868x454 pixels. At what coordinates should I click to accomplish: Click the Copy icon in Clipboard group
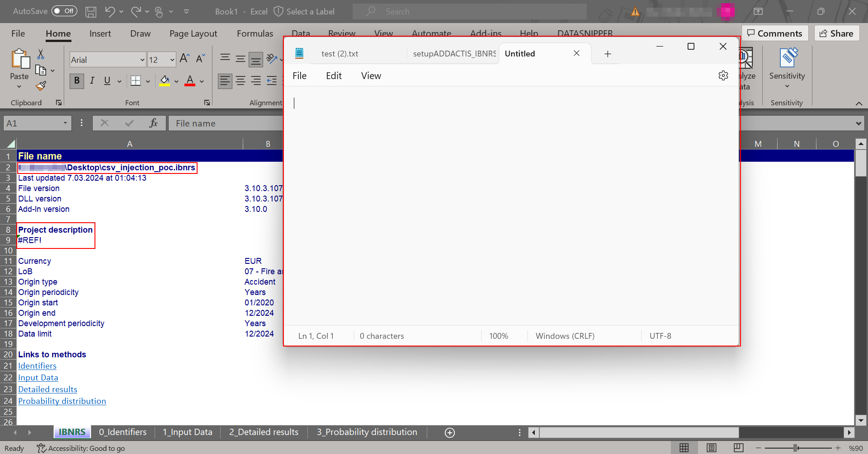click(41, 70)
